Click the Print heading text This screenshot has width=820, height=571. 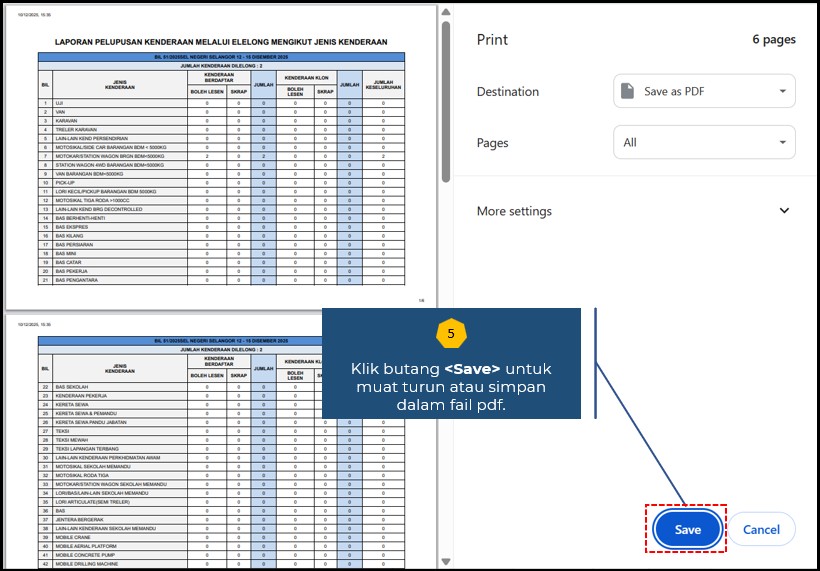click(492, 40)
